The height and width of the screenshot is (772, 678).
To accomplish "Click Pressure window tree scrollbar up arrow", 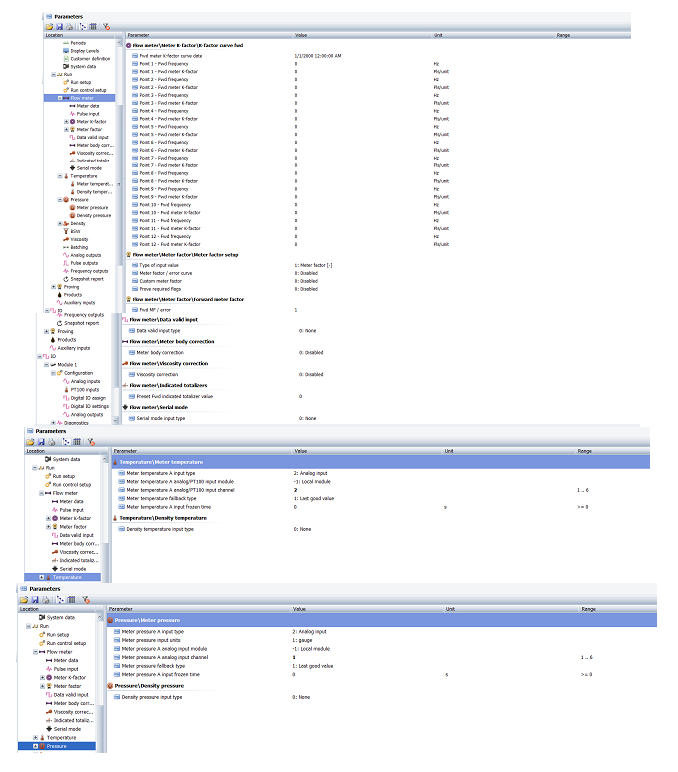I will click(99, 617).
